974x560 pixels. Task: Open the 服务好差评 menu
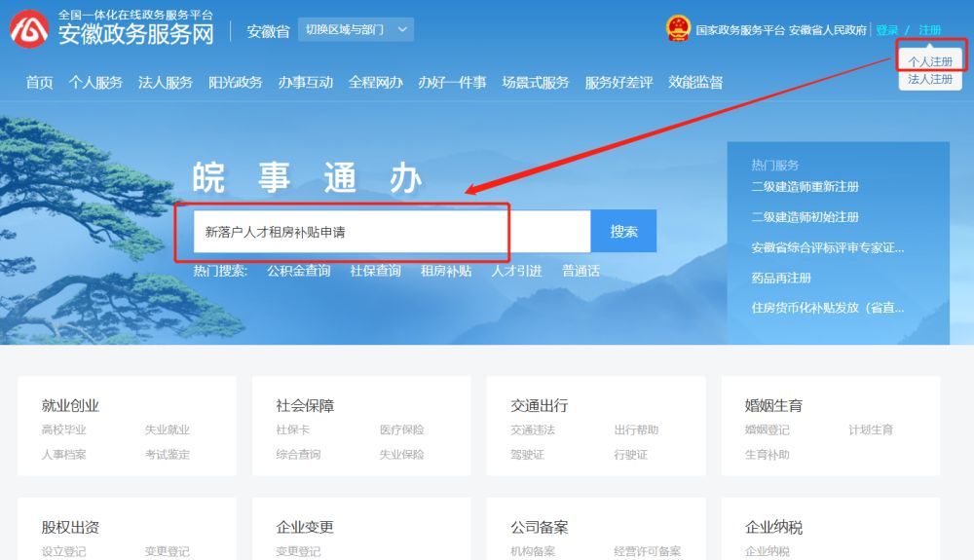[618, 83]
